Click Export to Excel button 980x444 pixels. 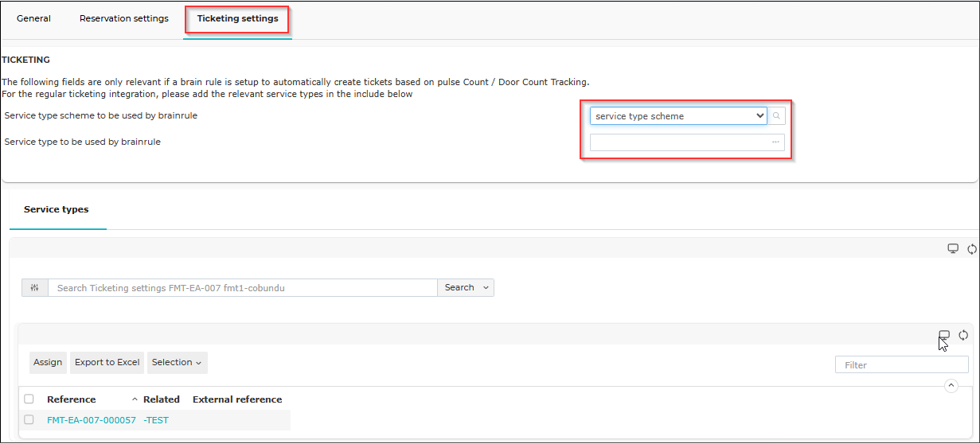107,363
